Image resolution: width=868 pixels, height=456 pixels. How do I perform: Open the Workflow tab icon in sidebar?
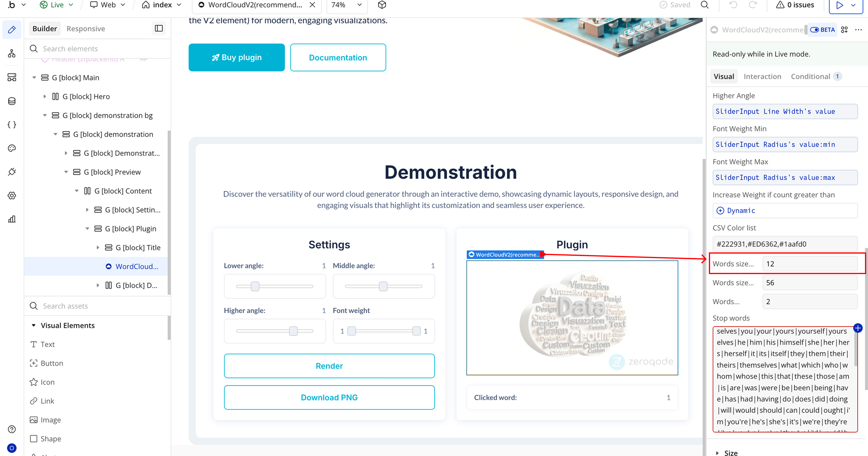(x=12, y=54)
